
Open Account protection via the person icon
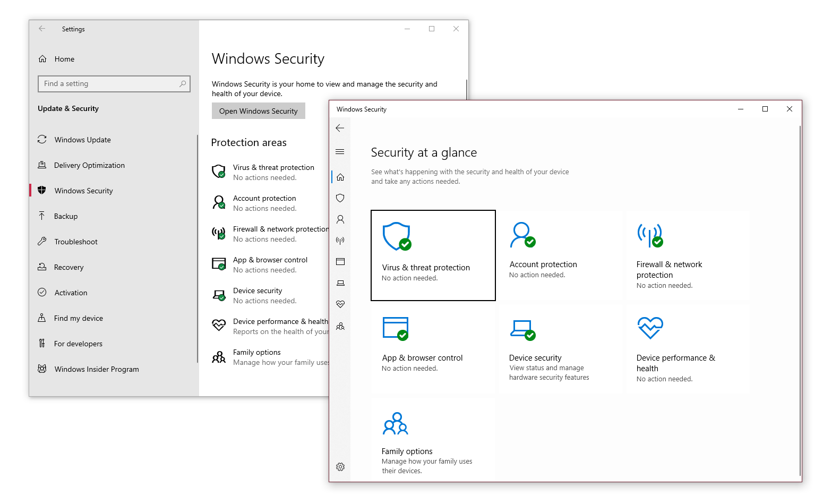click(x=340, y=219)
